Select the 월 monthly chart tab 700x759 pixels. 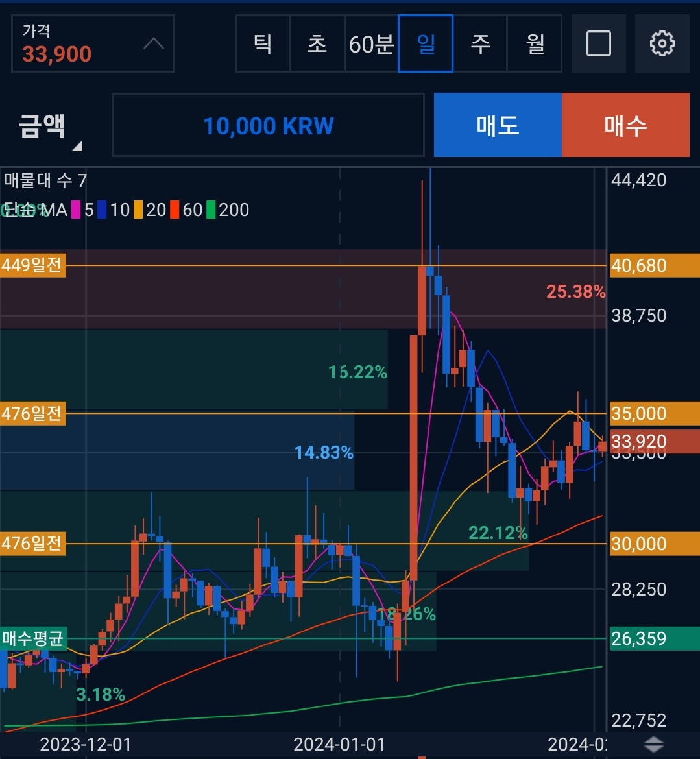535,43
